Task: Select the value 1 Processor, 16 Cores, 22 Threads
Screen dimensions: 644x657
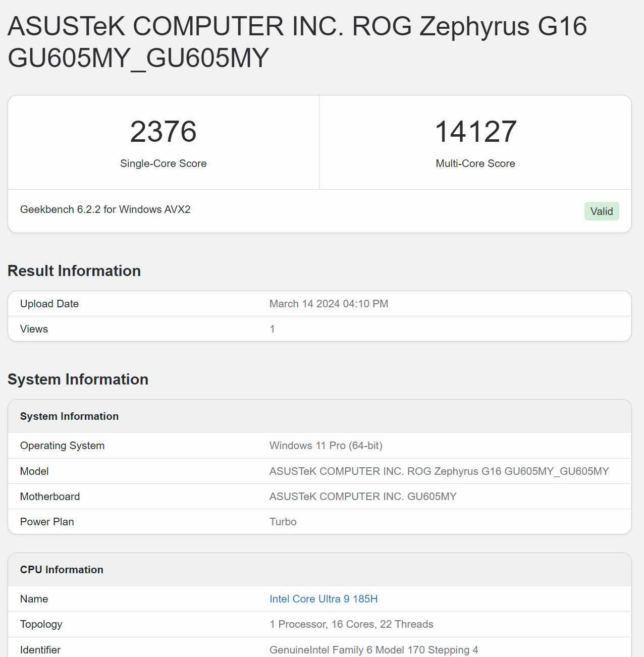Action: pyautogui.click(x=351, y=624)
